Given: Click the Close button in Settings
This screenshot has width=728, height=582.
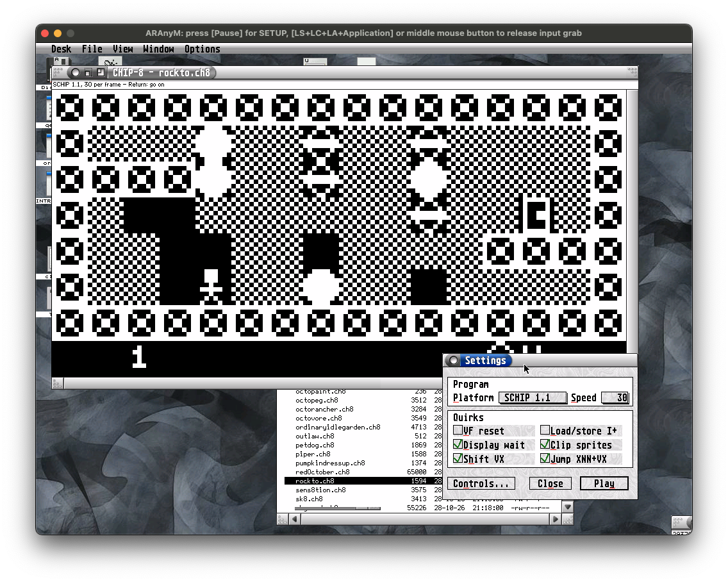Looking at the screenshot, I should click(x=550, y=483).
